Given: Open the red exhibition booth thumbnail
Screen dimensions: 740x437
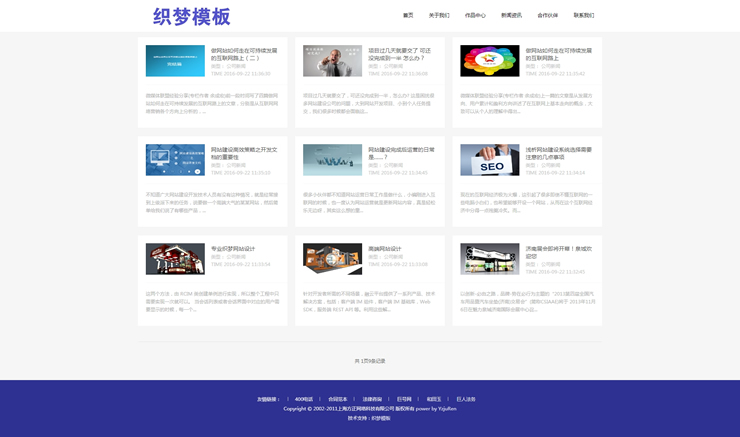Looking at the screenshot, I should (x=175, y=259).
